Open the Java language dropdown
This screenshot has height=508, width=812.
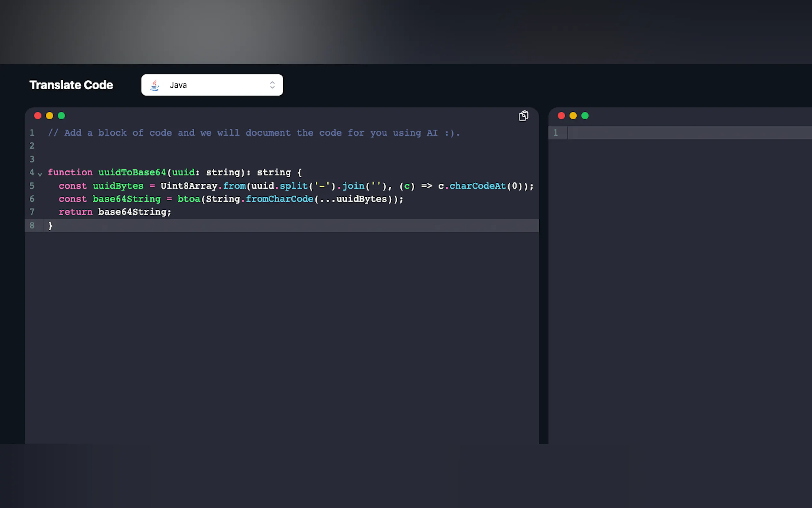tap(212, 85)
